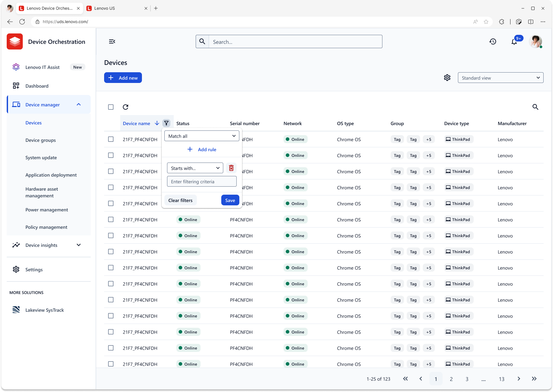Image resolution: width=553 pixels, height=392 pixels.
Task: Click the Add new button
Action: pos(123,78)
